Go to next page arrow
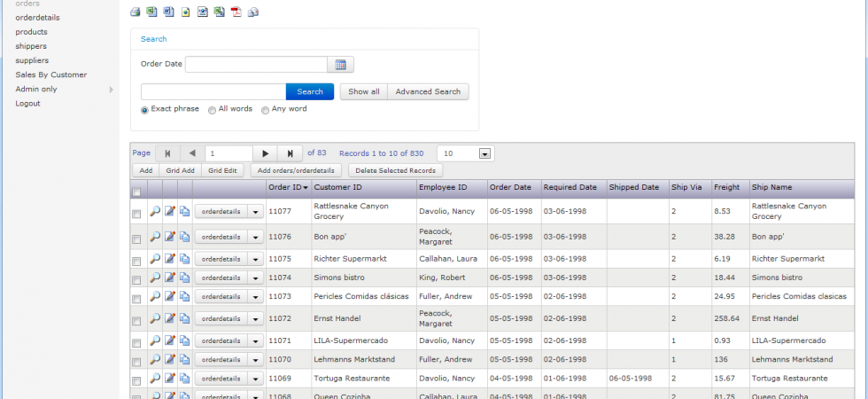This screenshot has width=868, height=399. pos(265,153)
